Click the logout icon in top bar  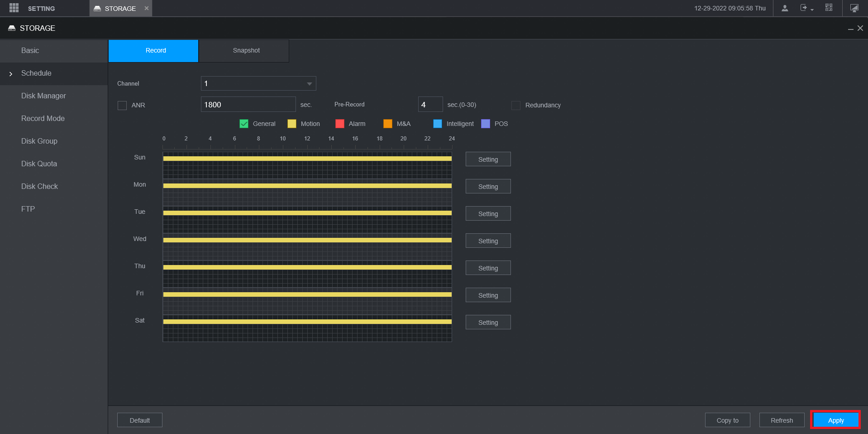[803, 8]
